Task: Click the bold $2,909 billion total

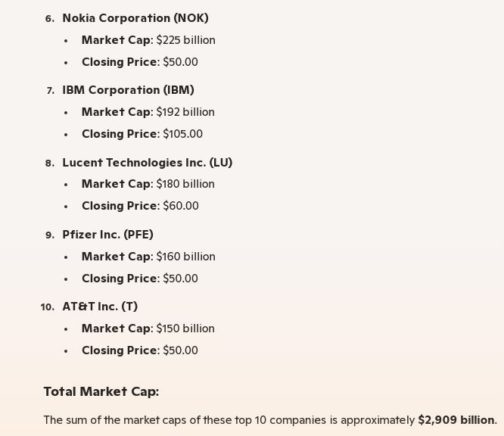Action: point(456,420)
